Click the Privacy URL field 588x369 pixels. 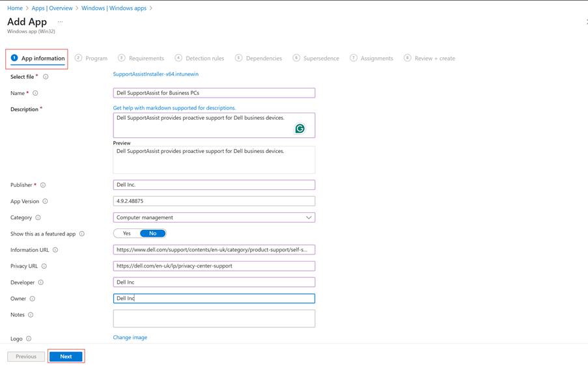(x=214, y=266)
